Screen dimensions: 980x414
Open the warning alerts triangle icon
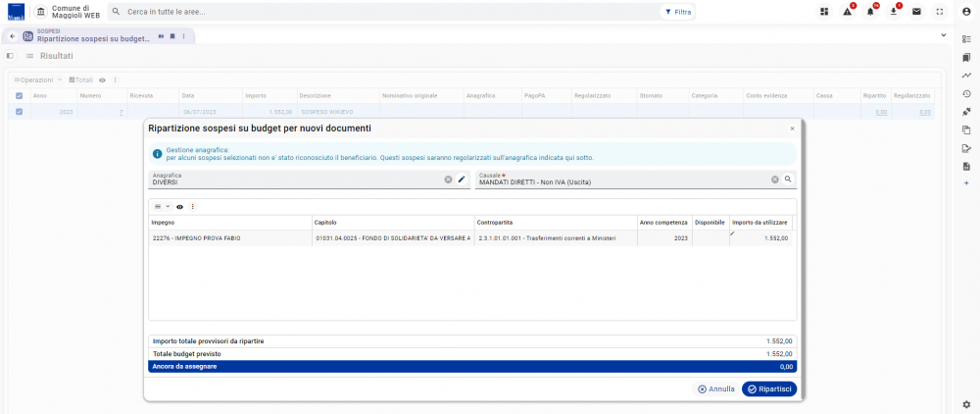(847, 12)
